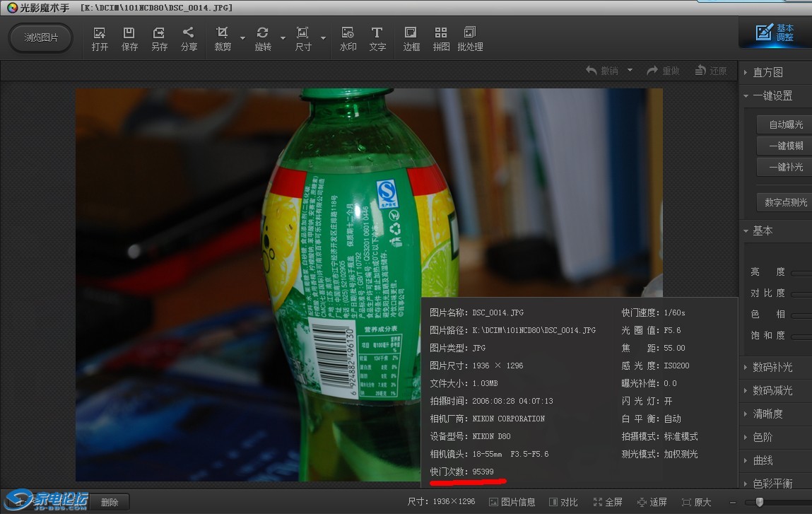The width and height of the screenshot is (812, 514).
Task: Click 适屏 to fit image to screen
Action: point(652,501)
